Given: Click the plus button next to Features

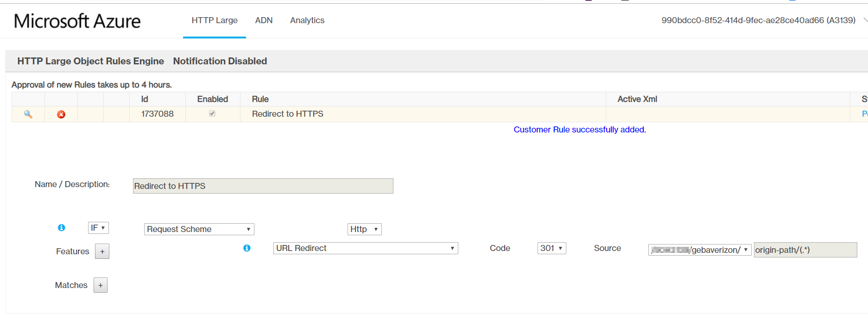Looking at the screenshot, I should (x=102, y=251).
